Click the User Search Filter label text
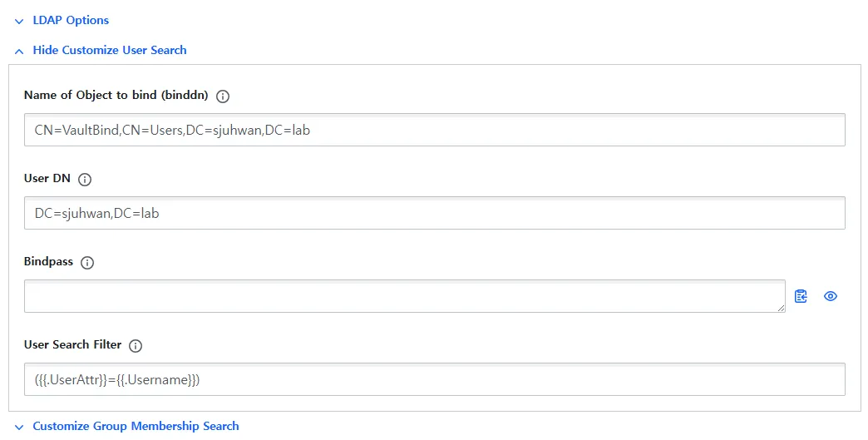868x440 pixels. pyautogui.click(x=72, y=344)
